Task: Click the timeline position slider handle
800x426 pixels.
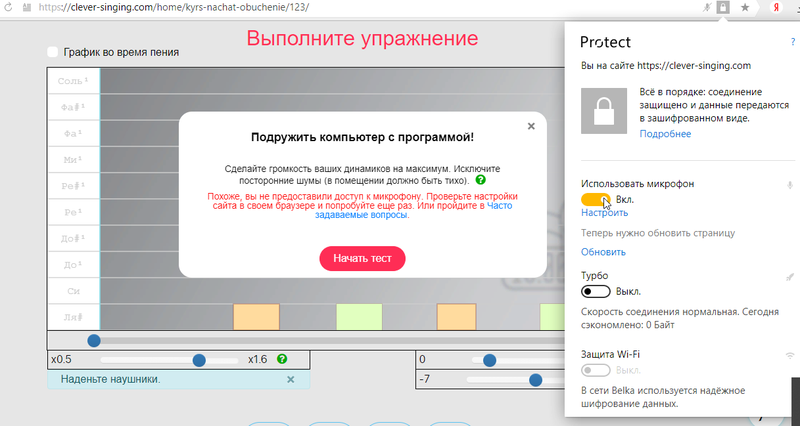Action: tap(94, 340)
